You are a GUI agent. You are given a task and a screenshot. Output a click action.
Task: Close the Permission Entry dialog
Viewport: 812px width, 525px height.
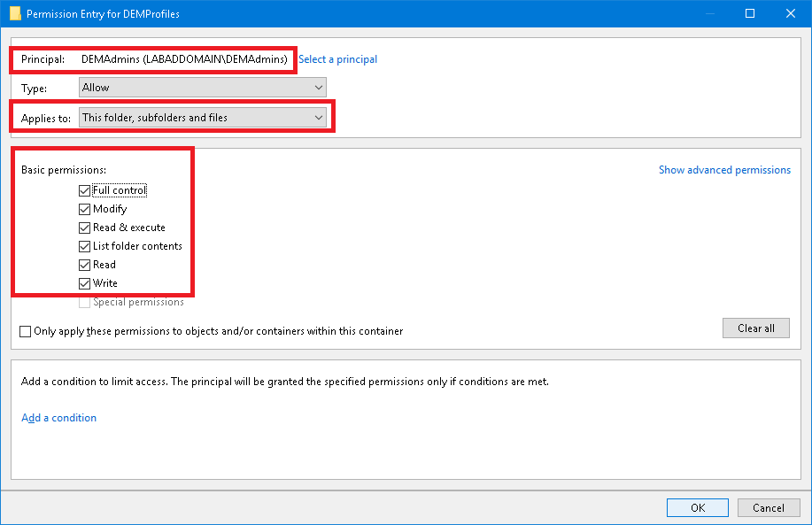[x=791, y=13]
